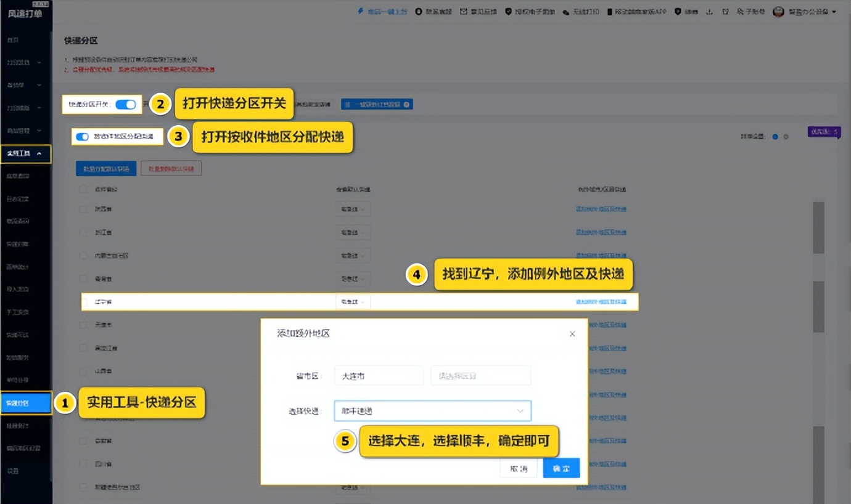Disable the 按收件地区分配快递 toggle

click(x=81, y=136)
